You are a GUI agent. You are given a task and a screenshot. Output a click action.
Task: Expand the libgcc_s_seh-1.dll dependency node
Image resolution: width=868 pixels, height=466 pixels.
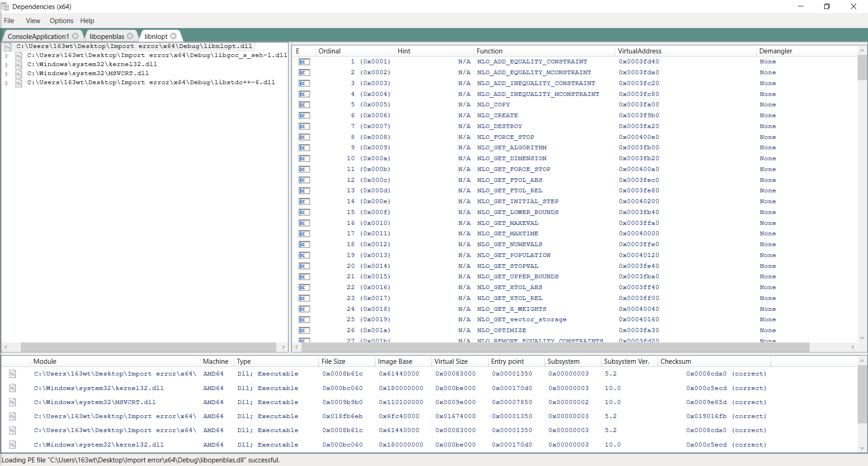coord(7,55)
